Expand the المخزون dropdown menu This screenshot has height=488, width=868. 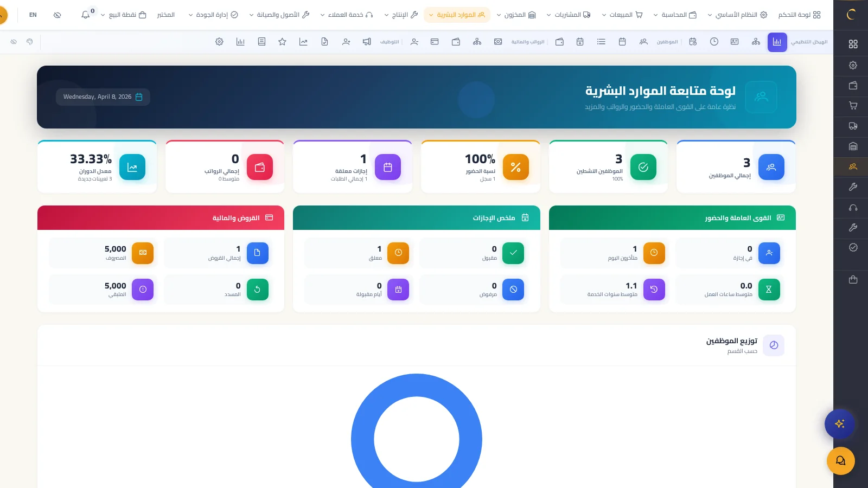tap(516, 15)
